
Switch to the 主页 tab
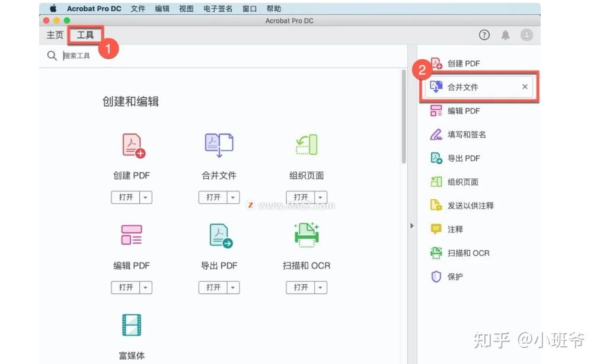click(55, 35)
